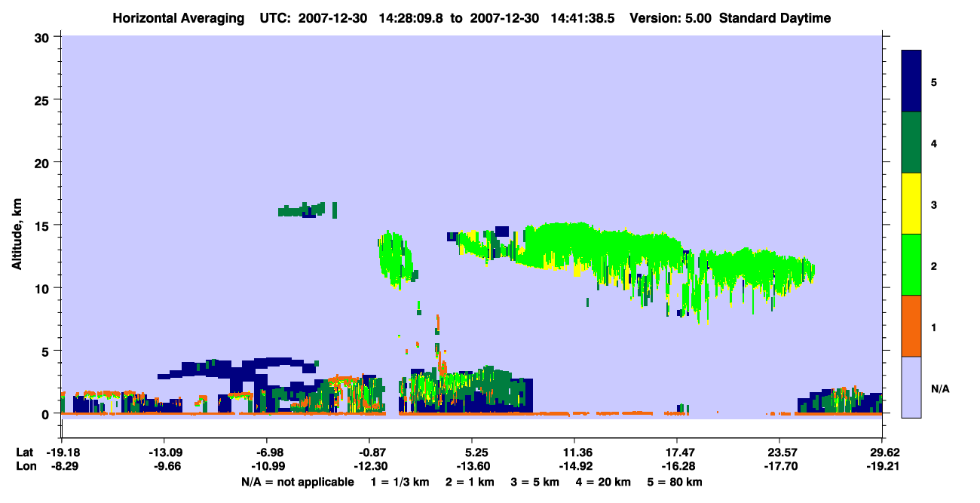Click the longitude value -17.70

779,466
